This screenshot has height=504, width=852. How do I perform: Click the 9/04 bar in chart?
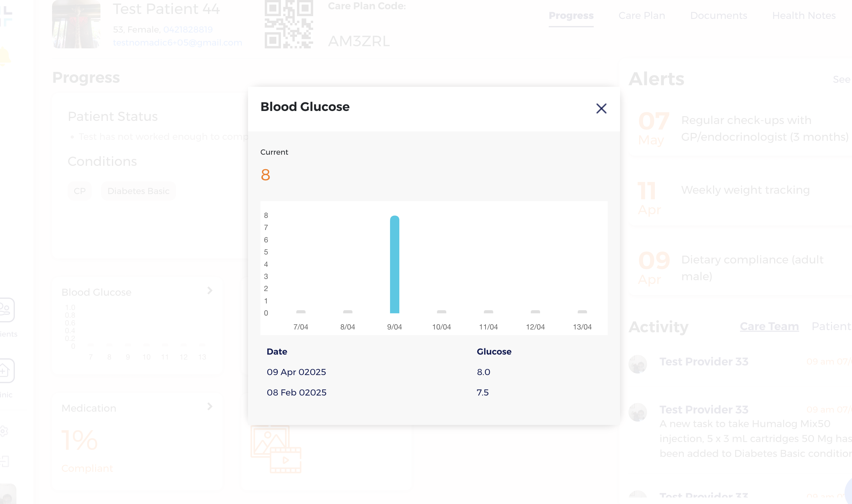(394, 265)
